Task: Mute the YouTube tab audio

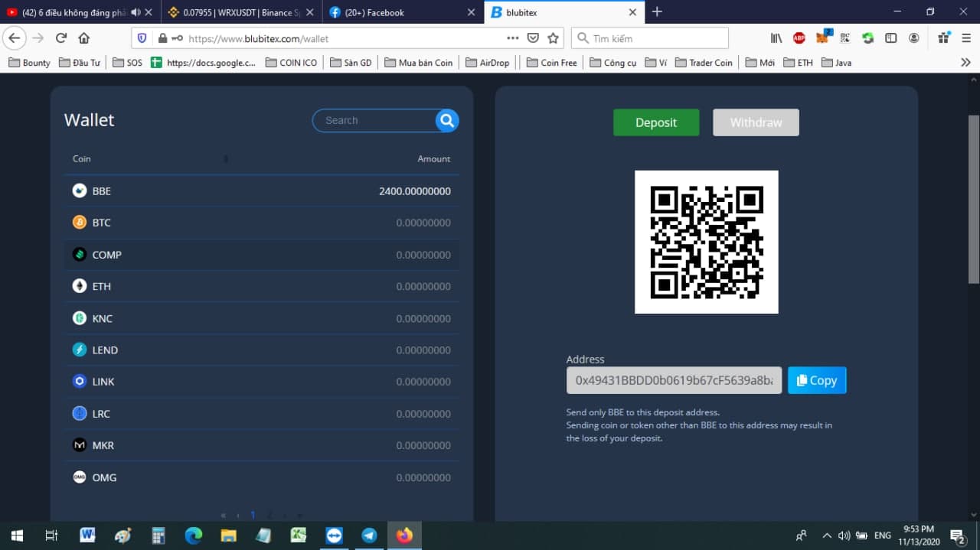Action: coord(136,12)
